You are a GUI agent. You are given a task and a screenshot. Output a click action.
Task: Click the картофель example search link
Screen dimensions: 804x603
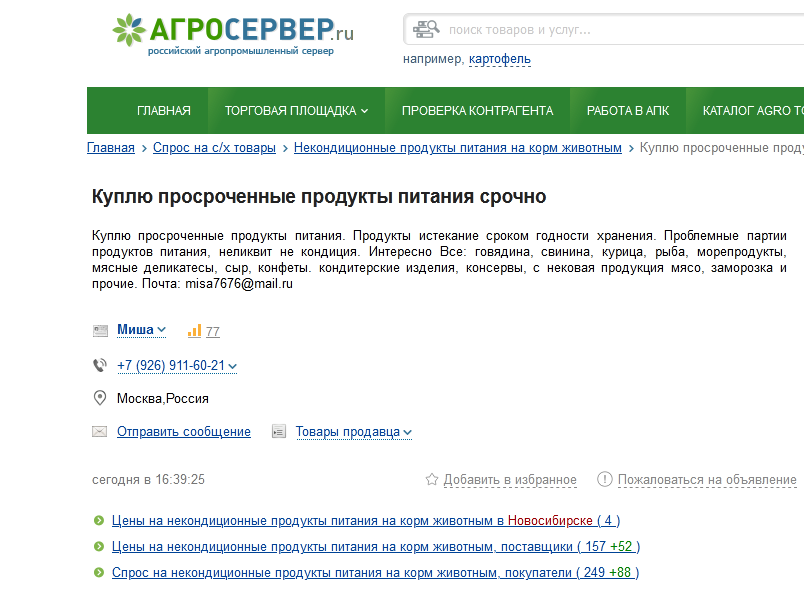point(500,59)
